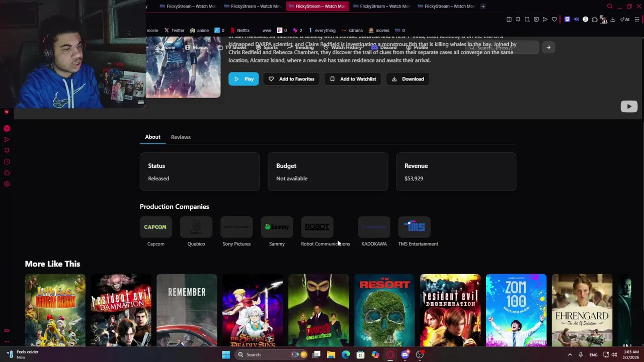Open Resident Evil Degeneration poster
644x362 pixels.
[450, 310]
